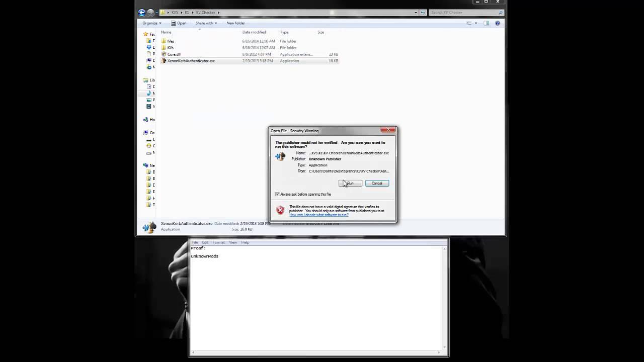Select the Computer icon in sidebar
644x362 pixels.
pos(145,133)
